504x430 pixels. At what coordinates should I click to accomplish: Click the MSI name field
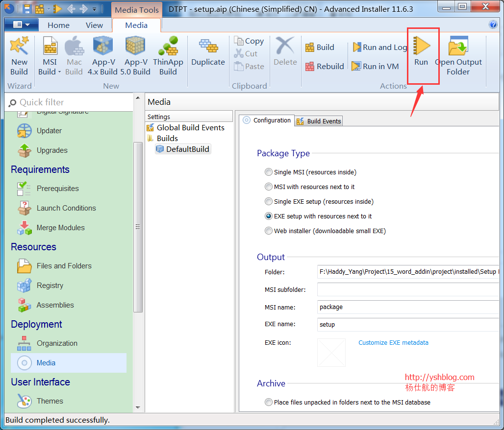[408, 307]
